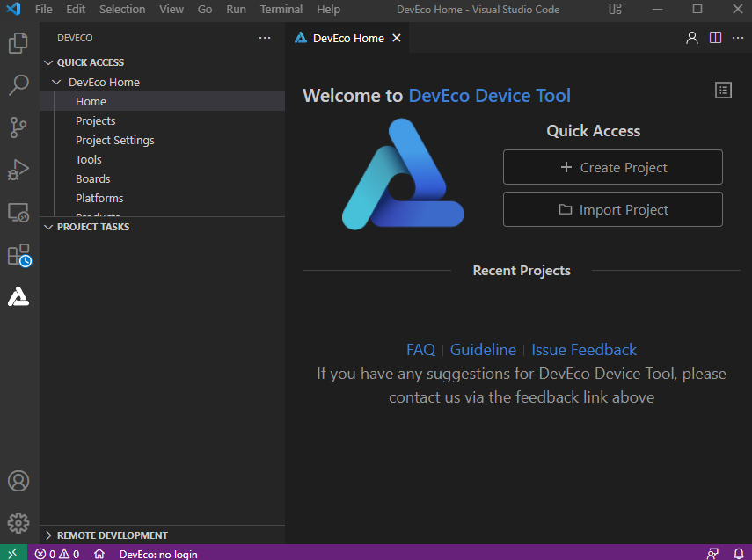This screenshot has height=560, width=752.
Task: Customize layout from title bar icon
Action: pos(616,9)
